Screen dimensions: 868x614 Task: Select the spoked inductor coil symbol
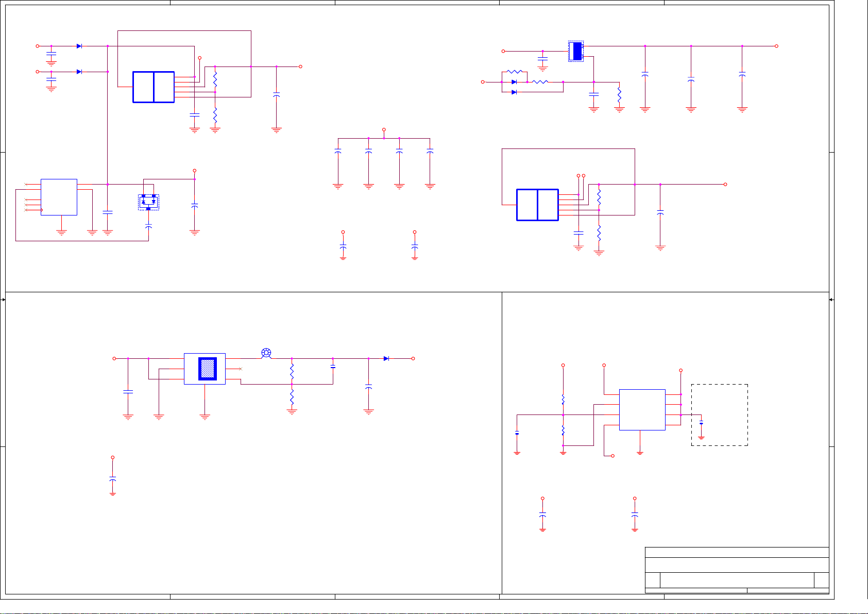coord(266,353)
